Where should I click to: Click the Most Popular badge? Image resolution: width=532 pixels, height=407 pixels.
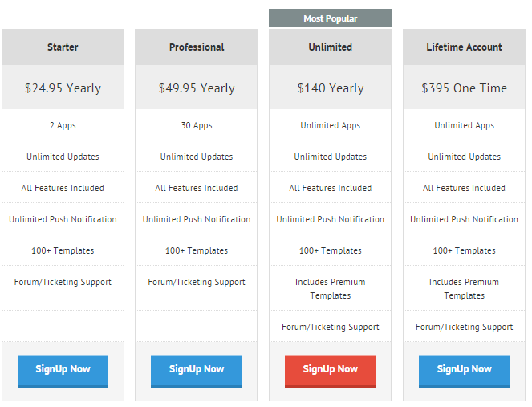tap(330, 18)
